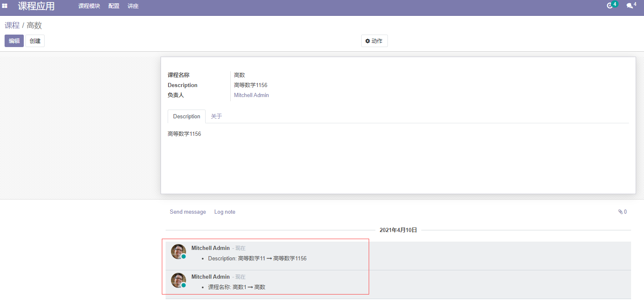Click the paperclip attachment icon
This screenshot has width=644, height=302.
click(620, 212)
